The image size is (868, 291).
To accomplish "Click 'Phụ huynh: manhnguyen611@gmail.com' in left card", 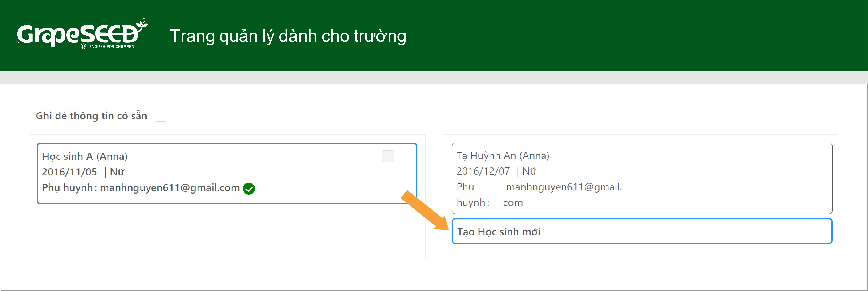I will tap(141, 188).
